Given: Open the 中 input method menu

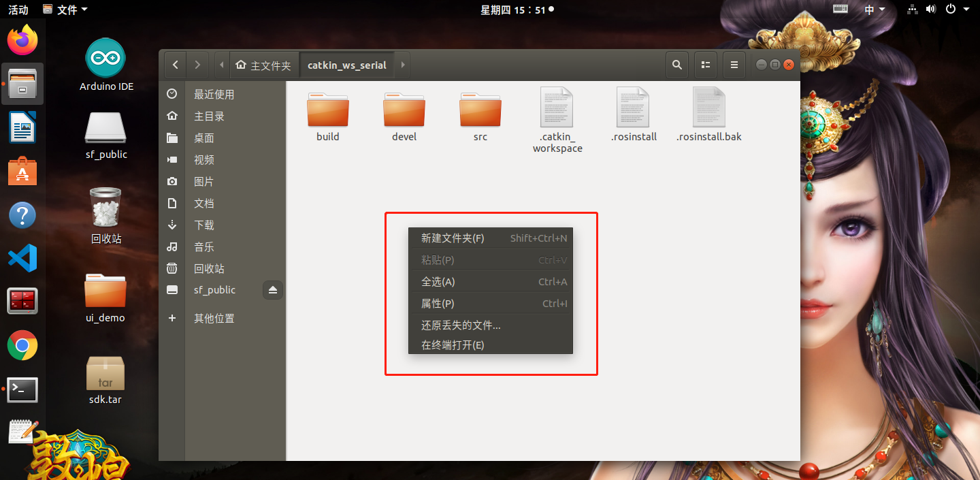Looking at the screenshot, I should click(875, 10).
